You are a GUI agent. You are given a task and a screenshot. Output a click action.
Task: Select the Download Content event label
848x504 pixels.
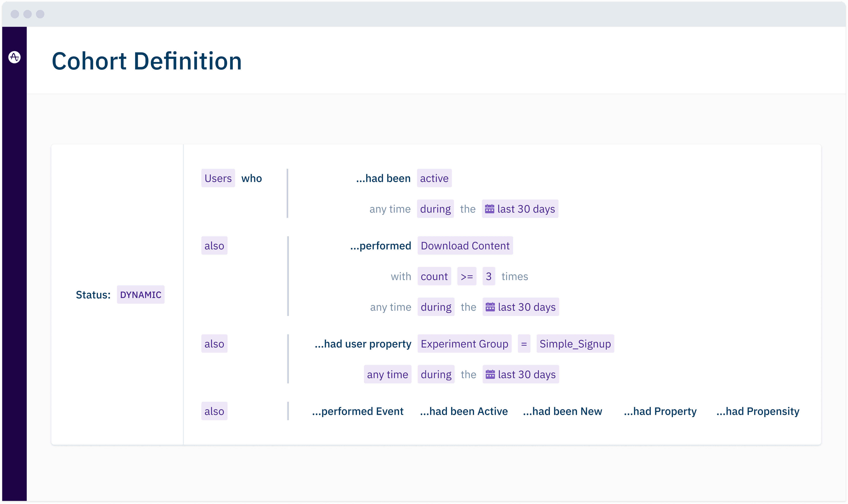(465, 245)
